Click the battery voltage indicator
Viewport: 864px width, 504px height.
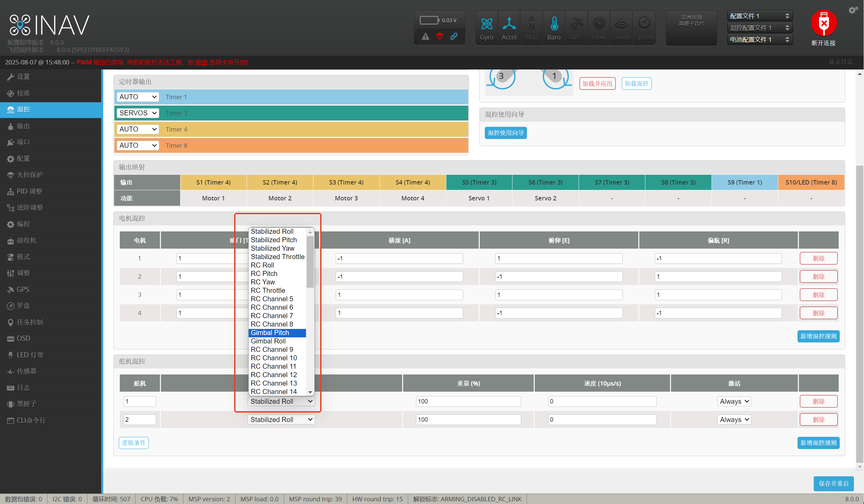pos(439,20)
